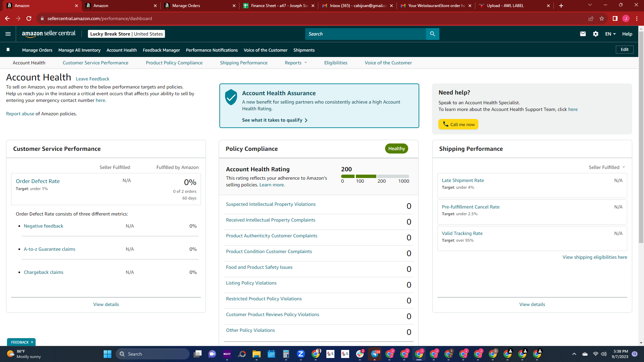
Task: Open Customer Service Performance tab
Action: [96, 63]
